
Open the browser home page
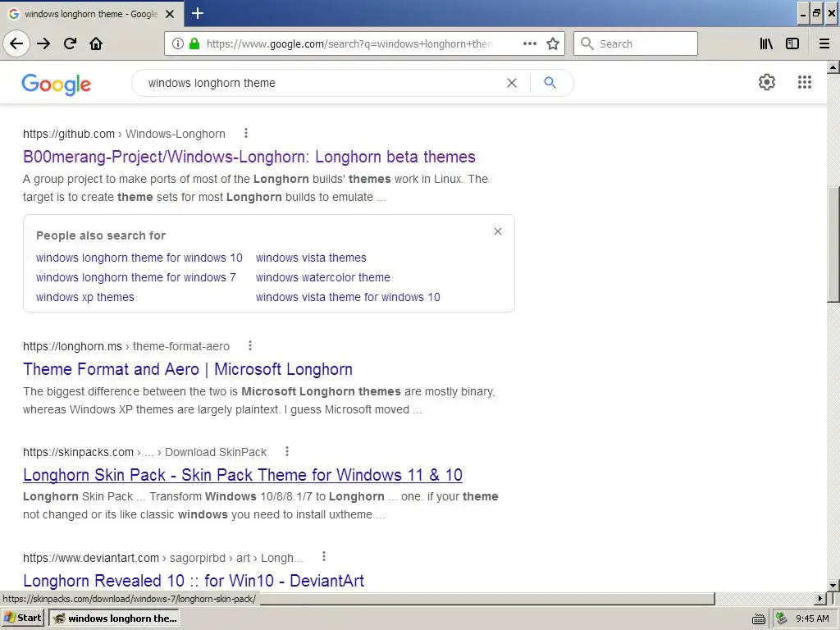click(96, 43)
